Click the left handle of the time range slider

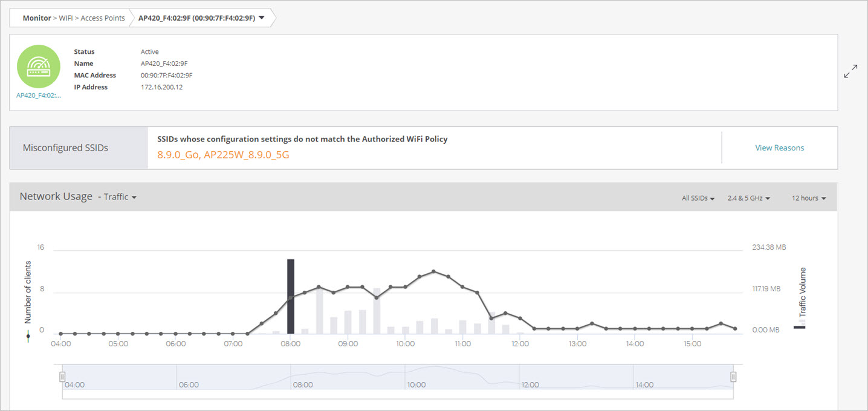[62, 377]
